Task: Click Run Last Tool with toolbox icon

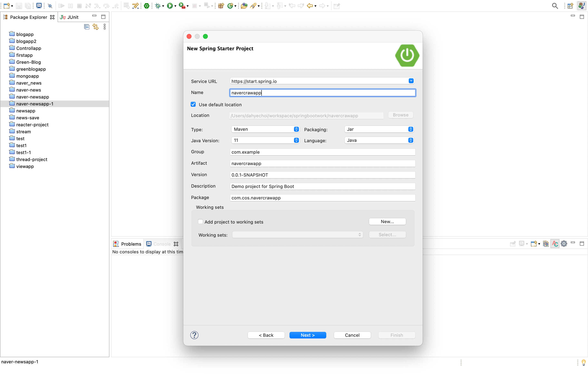Action: point(182,6)
